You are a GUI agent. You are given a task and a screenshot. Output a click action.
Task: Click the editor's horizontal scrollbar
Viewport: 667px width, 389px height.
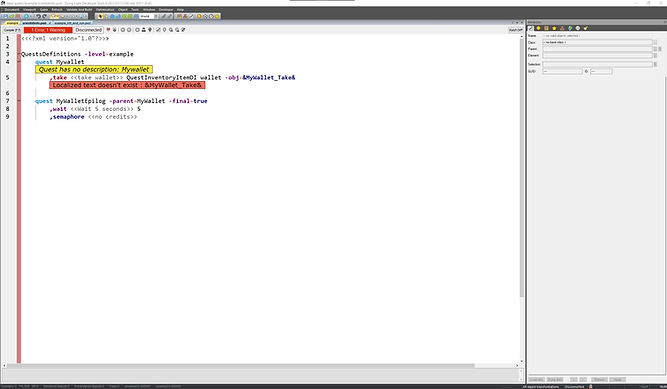click(241, 366)
